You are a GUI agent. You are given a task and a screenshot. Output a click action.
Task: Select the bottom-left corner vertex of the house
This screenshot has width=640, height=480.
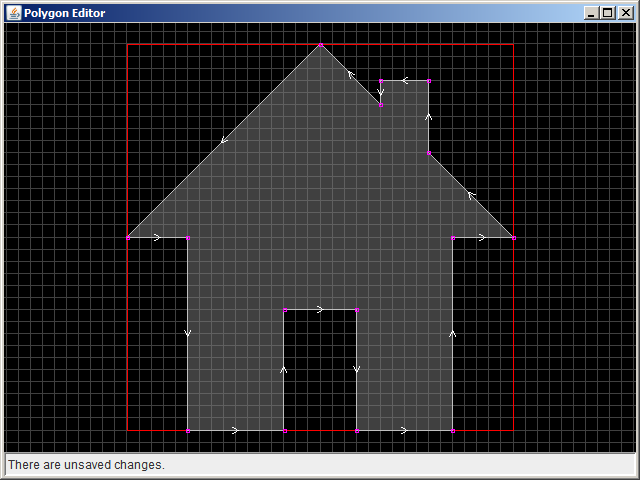tap(187, 431)
